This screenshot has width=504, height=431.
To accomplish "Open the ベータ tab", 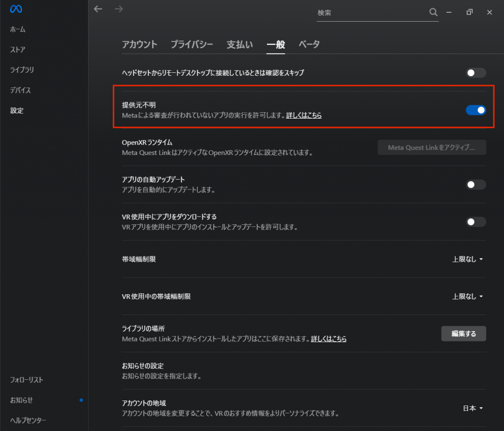I will [x=309, y=45].
